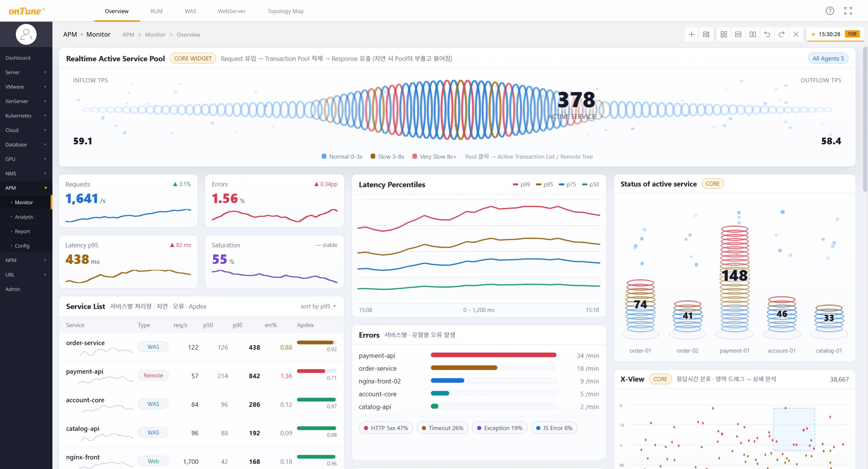Click the X icon in dashboard toolbar

click(796, 34)
